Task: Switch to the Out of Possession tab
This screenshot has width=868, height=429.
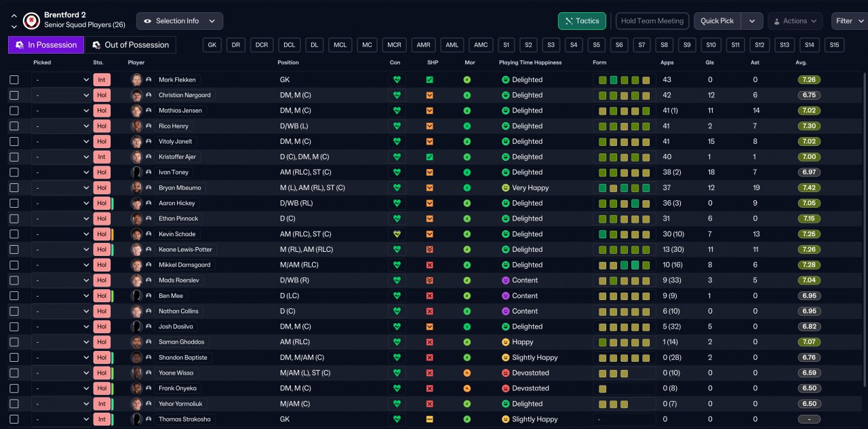Action: coord(130,45)
